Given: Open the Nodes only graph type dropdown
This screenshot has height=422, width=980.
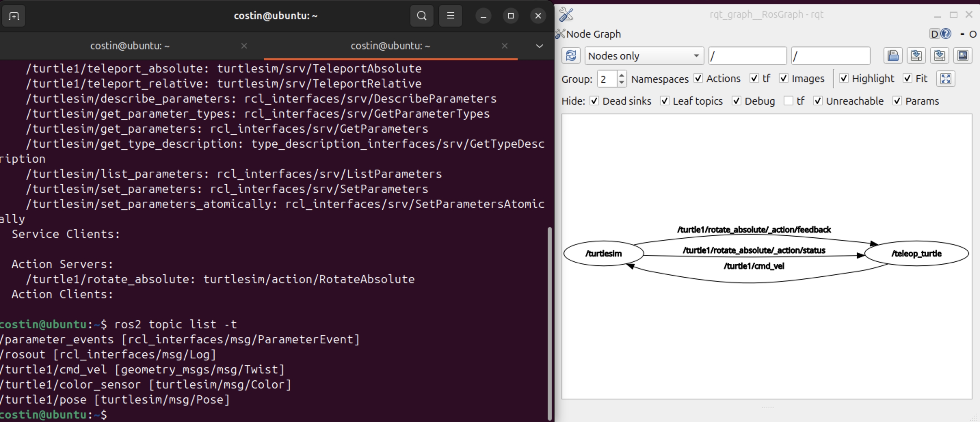Looking at the screenshot, I should pos(644,56).
